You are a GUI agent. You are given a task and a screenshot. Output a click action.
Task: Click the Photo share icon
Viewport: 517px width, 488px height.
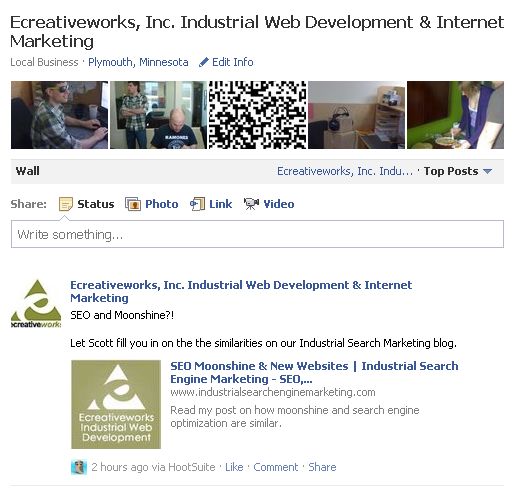coord(133,204)
